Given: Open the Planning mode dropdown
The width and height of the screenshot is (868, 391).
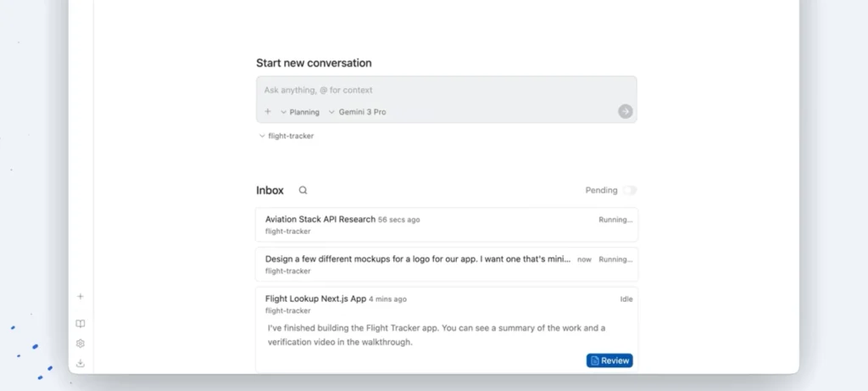Looking at the screenshot, I should point(300,112).
